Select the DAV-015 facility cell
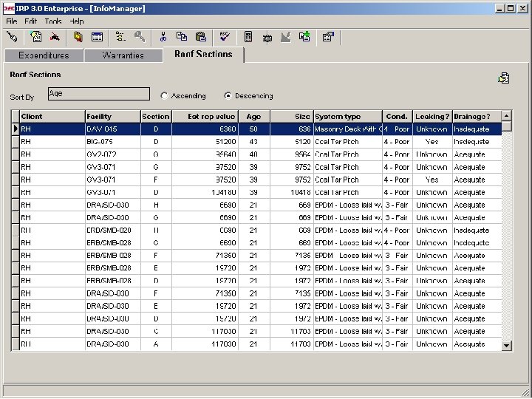The height and width of the screenshot is (399, 532). pyautogui.click(x=112, y=129)
